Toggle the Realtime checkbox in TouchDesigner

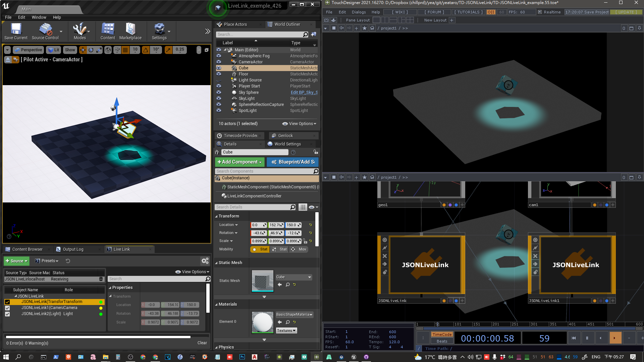[x=540, y=12]
